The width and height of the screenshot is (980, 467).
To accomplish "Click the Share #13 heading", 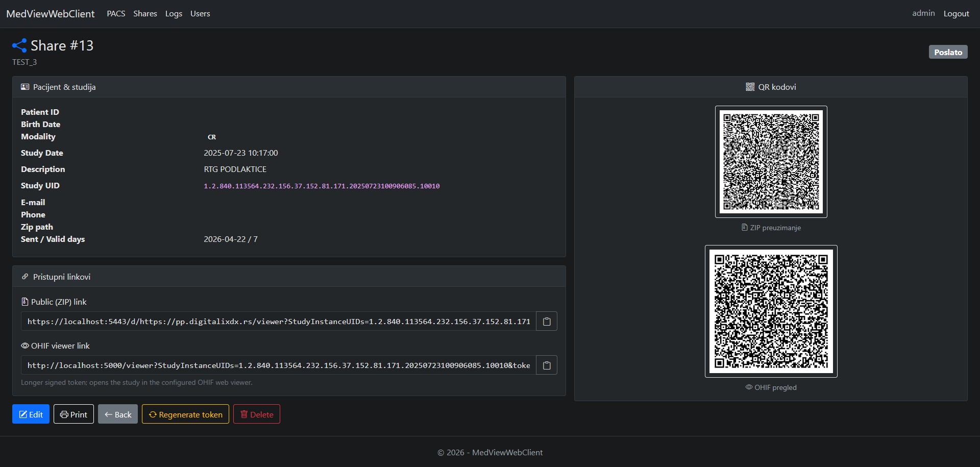I will [x=62, y=45].
